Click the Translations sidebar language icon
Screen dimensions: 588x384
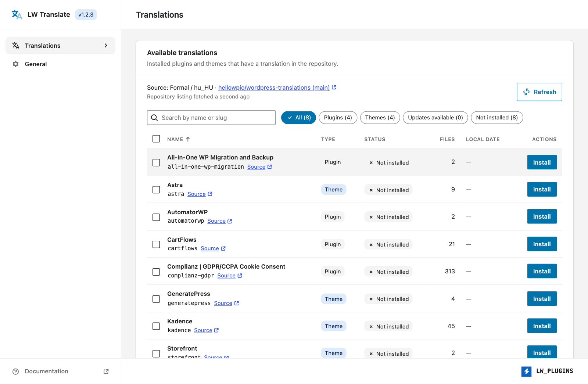[x=16, y=45]
